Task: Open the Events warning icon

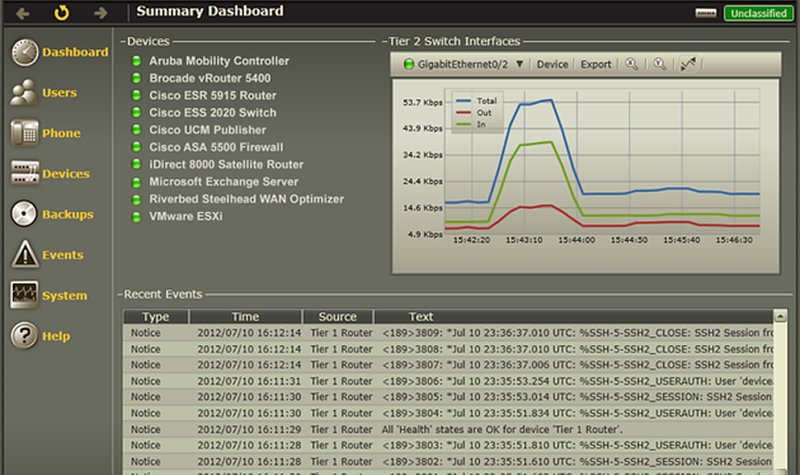Action: click(x=24, y=254)
